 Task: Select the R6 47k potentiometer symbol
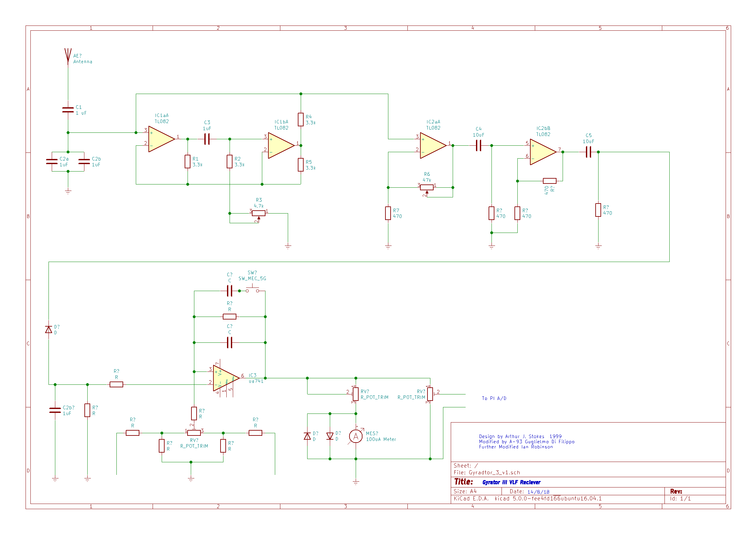427,188
